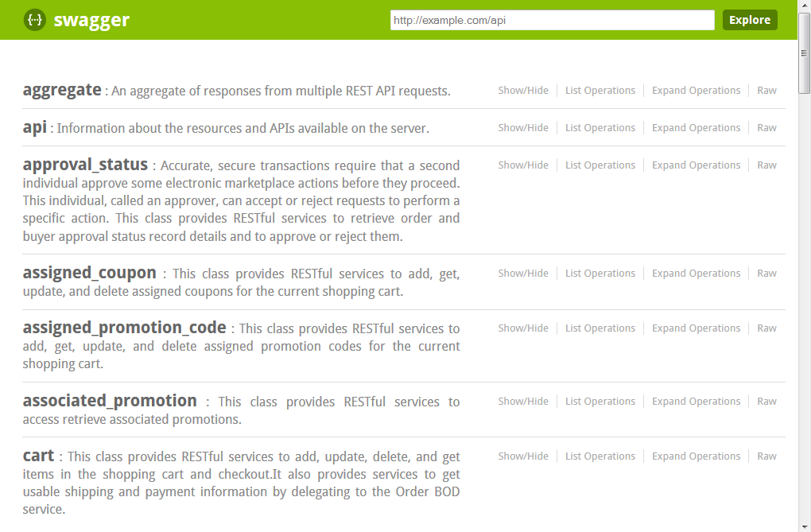List Operations for aggregate

tap(600, 91)
